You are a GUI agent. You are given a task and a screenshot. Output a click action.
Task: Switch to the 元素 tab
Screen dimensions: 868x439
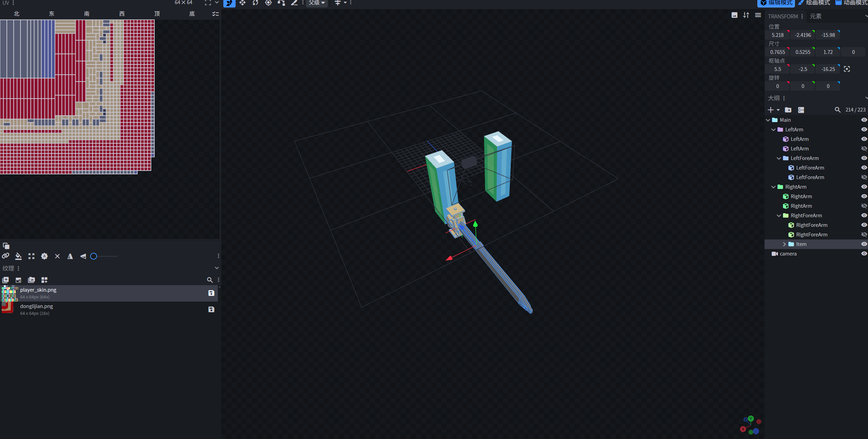click(815, 16)
